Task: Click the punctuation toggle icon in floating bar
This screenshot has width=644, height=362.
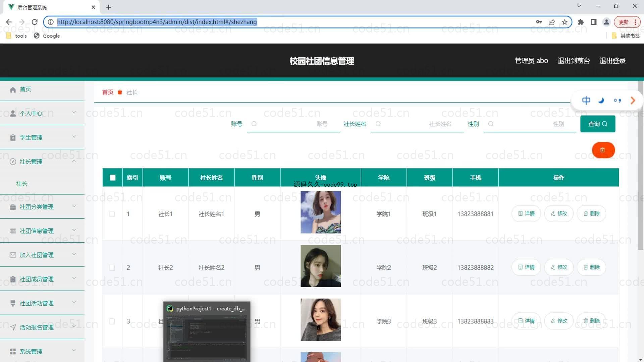Action: click(x=617, y=100)
